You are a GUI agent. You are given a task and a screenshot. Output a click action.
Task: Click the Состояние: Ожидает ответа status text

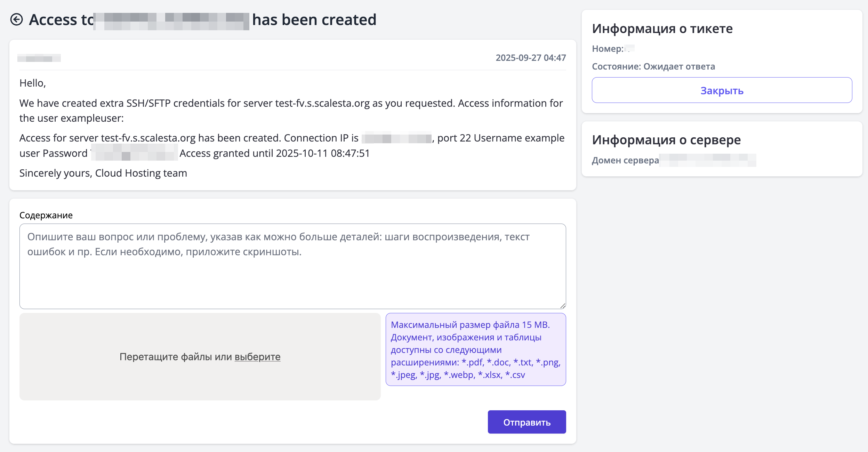coord(653,66)
